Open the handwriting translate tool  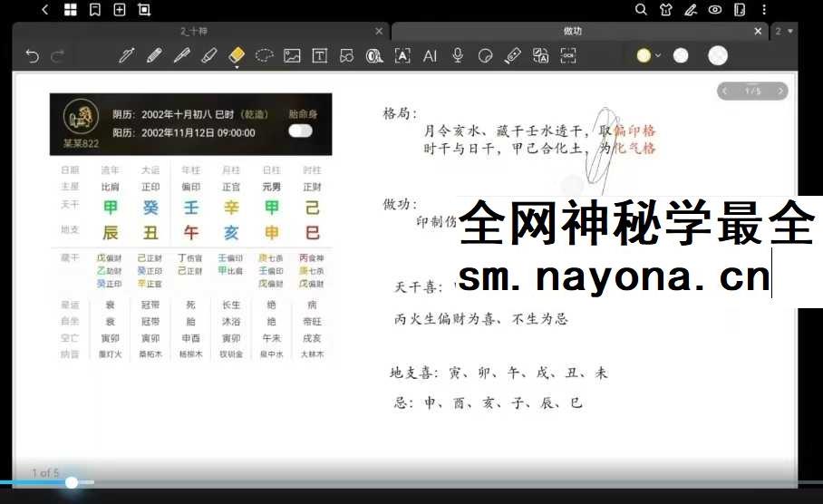(x=540, y=55)
